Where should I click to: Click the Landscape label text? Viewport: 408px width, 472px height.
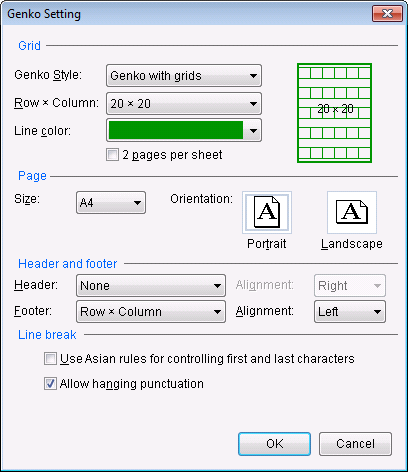click(x=352, y=244)
